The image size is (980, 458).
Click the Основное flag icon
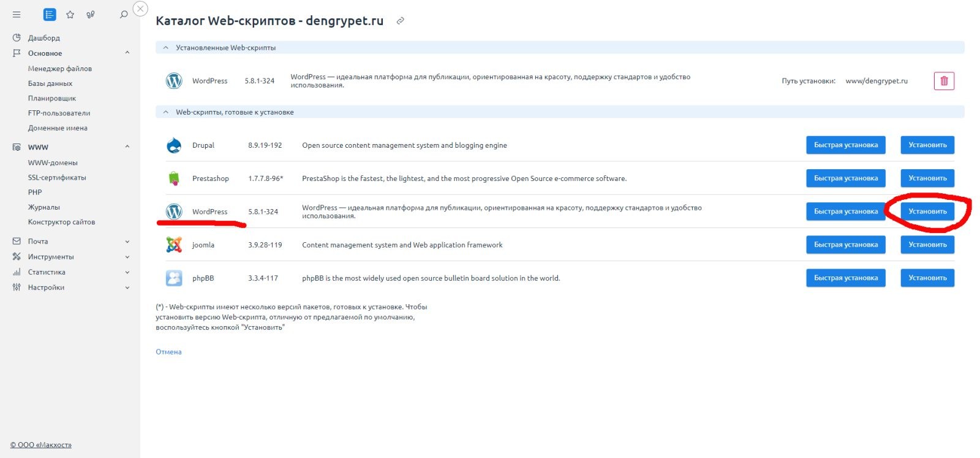pyautogui.click(x=17, y=53)
